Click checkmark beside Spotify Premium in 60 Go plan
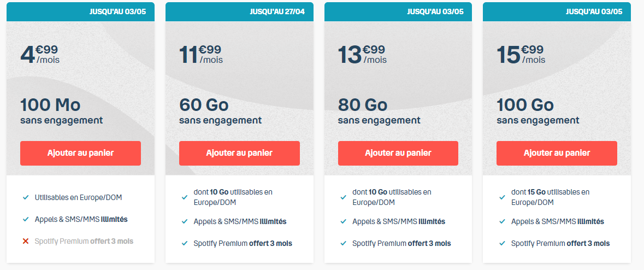644x270 pixels. point(185,243)
